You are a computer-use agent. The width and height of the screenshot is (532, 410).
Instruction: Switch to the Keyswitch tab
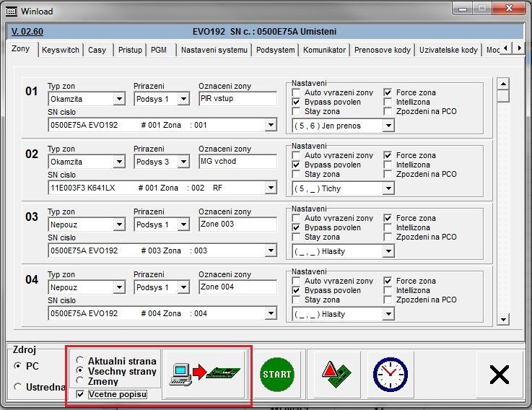coord(60,50)
